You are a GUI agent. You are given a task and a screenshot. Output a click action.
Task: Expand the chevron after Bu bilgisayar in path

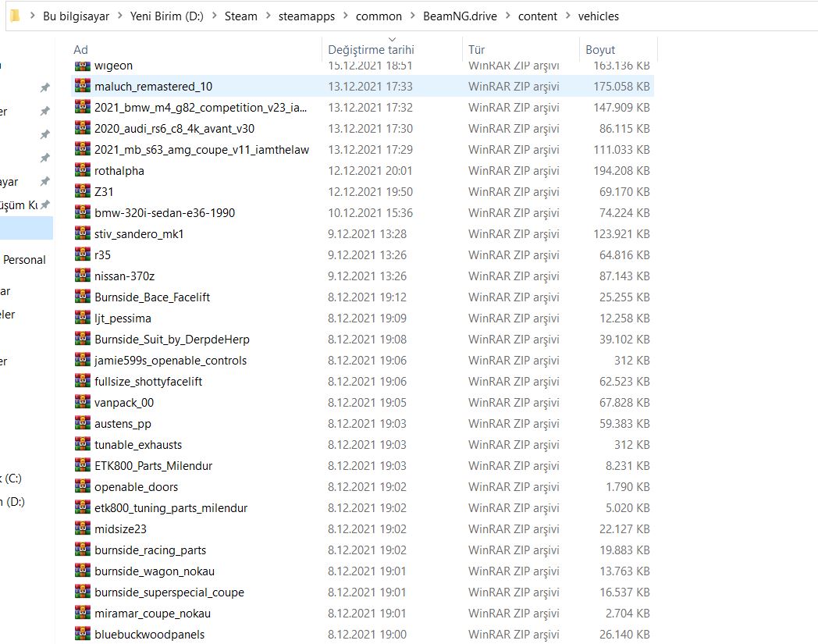[119, 16]
